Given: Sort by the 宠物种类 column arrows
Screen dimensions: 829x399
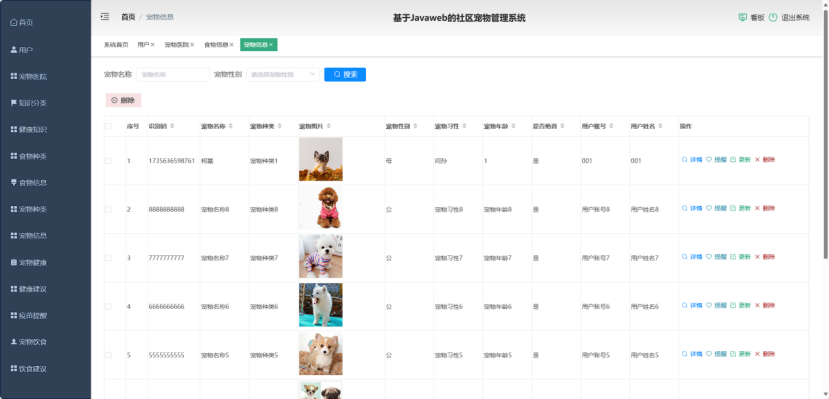Looking at the screenshot, I should (x=280, y=126).
